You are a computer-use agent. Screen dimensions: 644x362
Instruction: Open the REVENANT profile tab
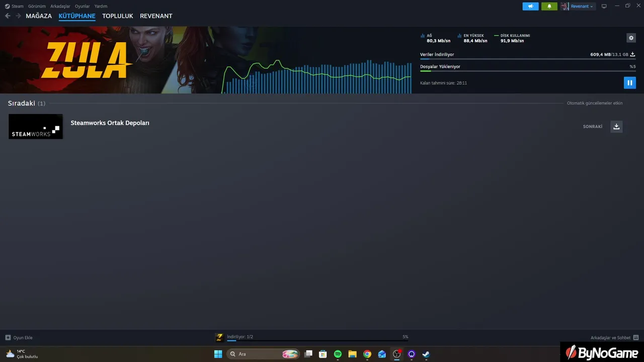click(x=156, y=16)
